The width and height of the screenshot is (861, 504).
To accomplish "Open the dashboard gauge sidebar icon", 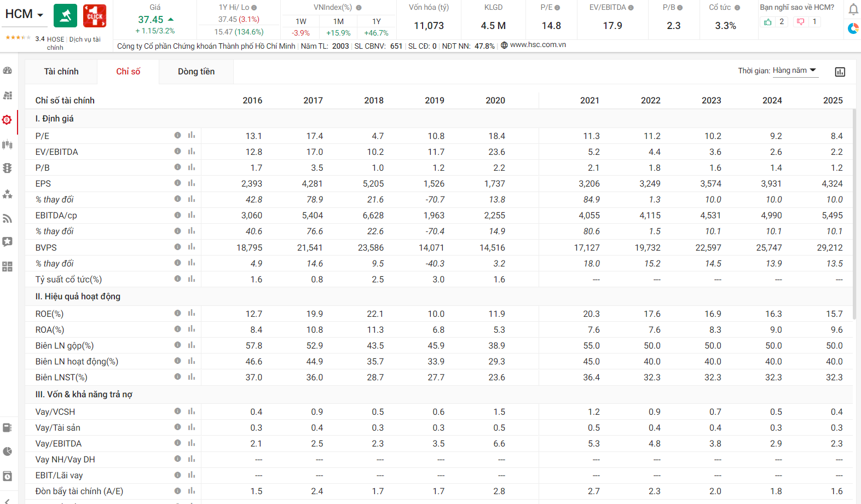I will [8, 71].
